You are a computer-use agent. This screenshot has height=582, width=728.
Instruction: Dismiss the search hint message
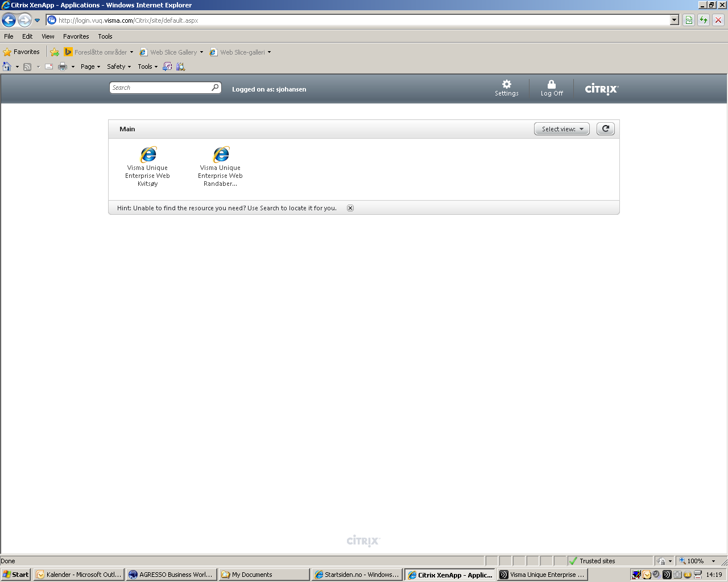[x=350, y=208]
